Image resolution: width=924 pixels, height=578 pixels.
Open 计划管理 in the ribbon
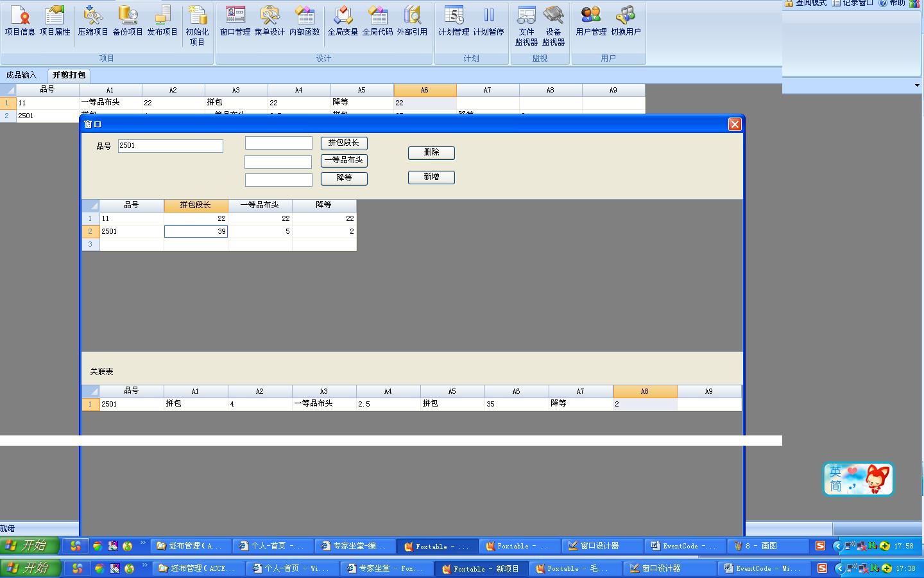(454, 21)
